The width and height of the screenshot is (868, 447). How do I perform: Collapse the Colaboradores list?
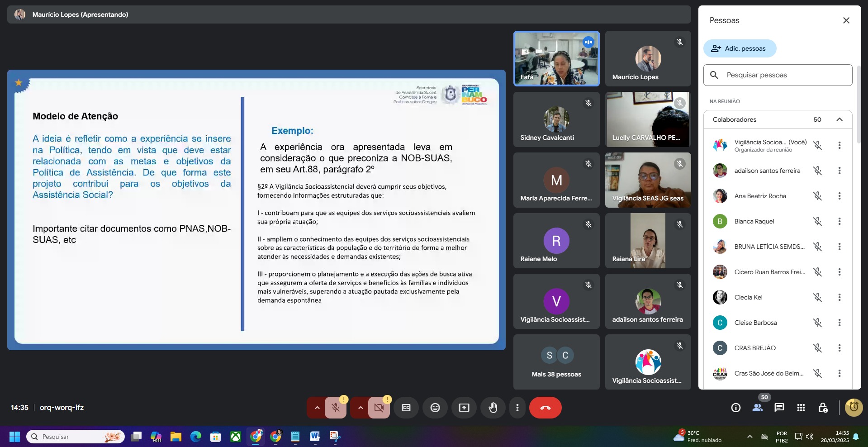[x=839, y=119]
